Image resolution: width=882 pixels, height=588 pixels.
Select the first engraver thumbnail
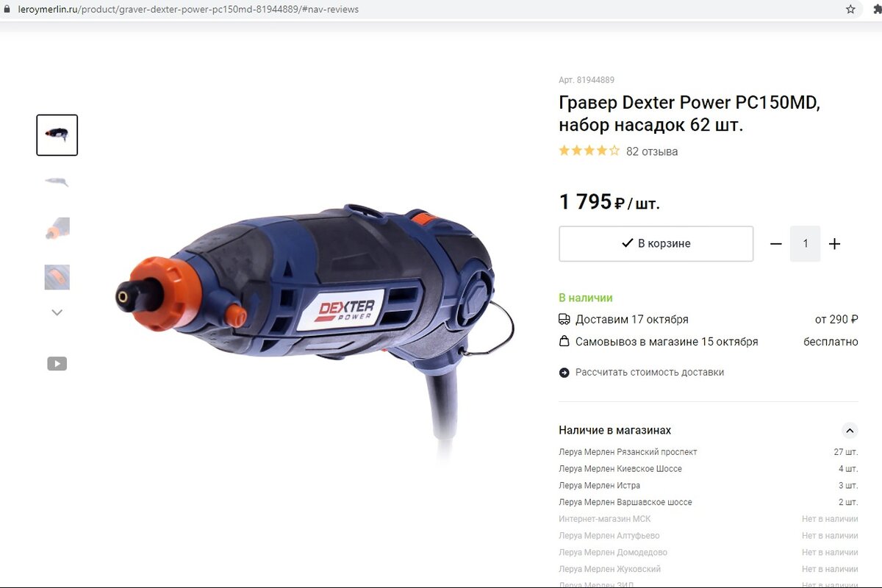(x=57, y=135)
